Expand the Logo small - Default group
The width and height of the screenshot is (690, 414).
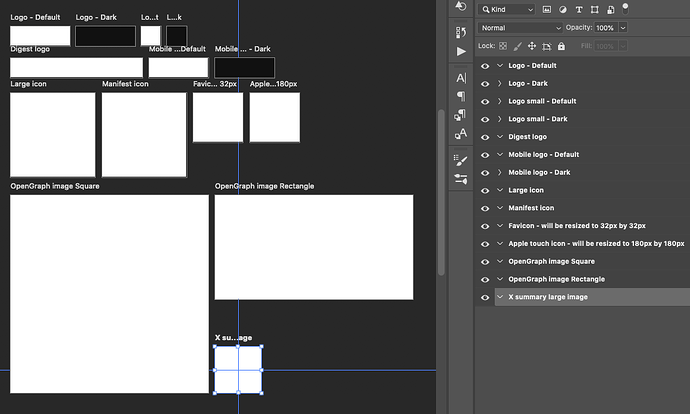[500, 101]
